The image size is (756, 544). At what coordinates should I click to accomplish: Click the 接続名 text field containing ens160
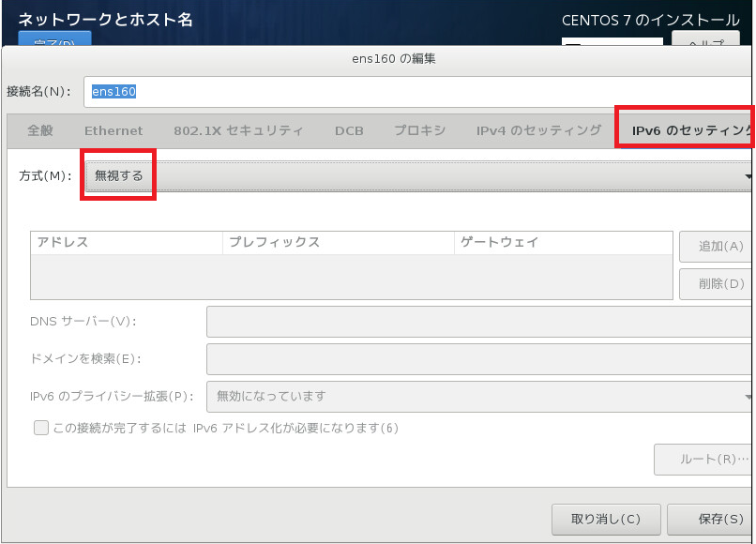coord(417,92)
